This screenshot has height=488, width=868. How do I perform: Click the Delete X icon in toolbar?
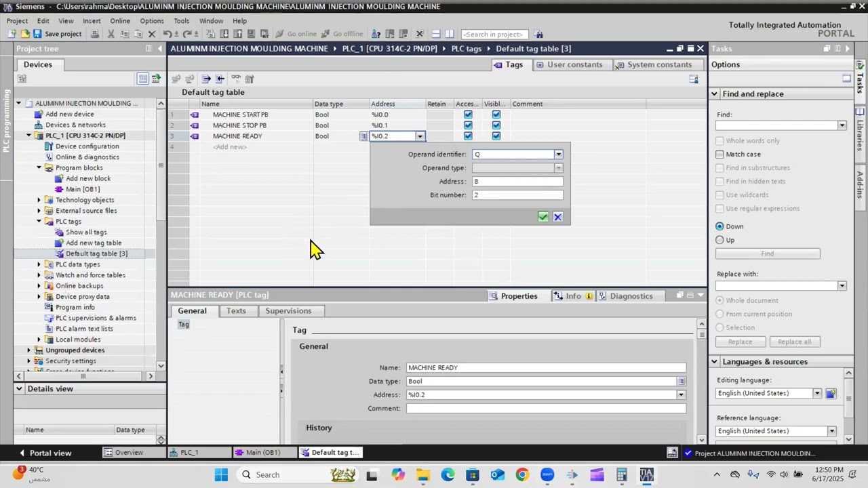tap(151, 34)
